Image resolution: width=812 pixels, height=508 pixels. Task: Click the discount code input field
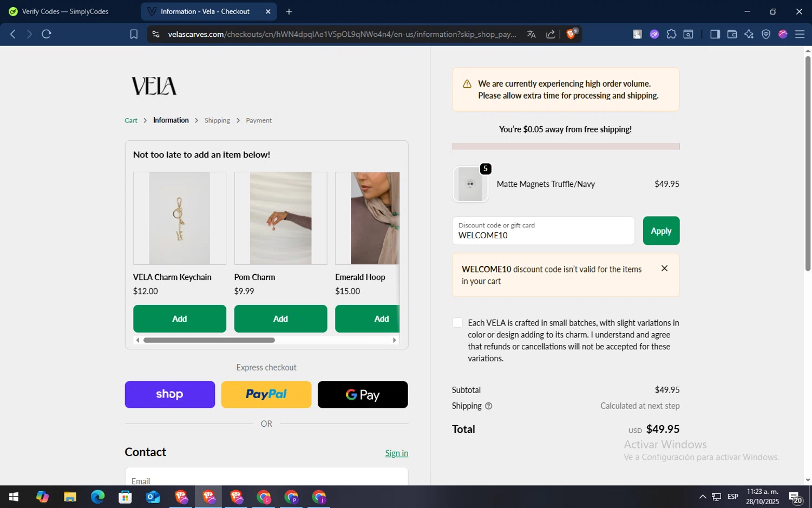click(543, 231)
